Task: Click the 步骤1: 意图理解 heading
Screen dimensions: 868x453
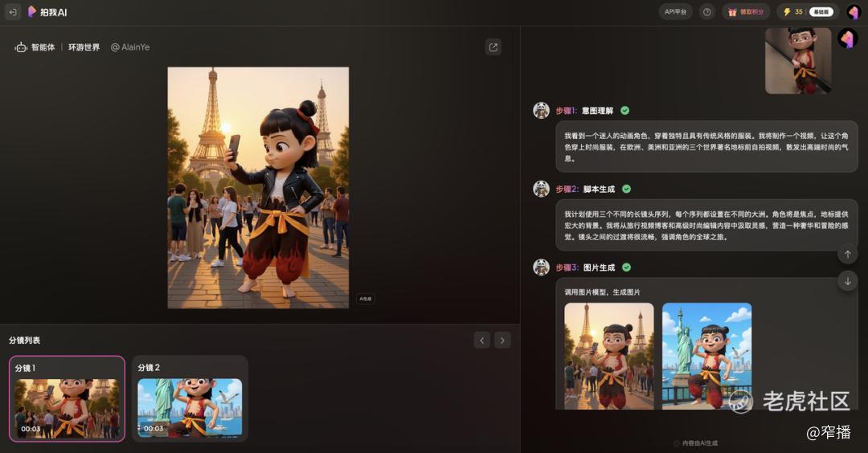Action: tap(584, 111)
